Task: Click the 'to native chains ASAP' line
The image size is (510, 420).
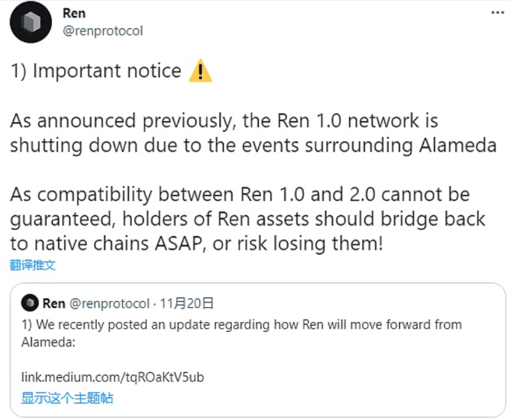Action: pos(195,243)
